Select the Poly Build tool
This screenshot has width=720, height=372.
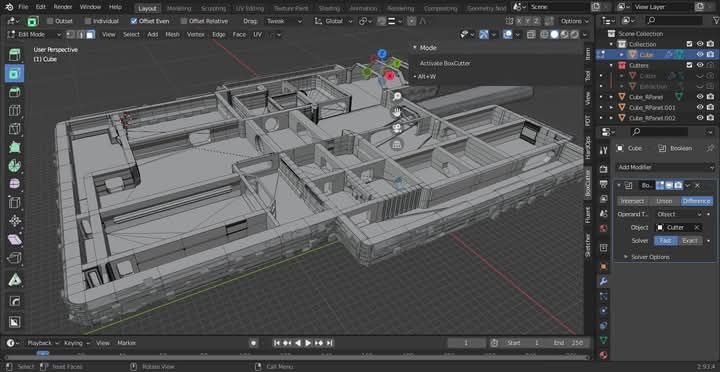pyautogui.click(x=14, y=147)
